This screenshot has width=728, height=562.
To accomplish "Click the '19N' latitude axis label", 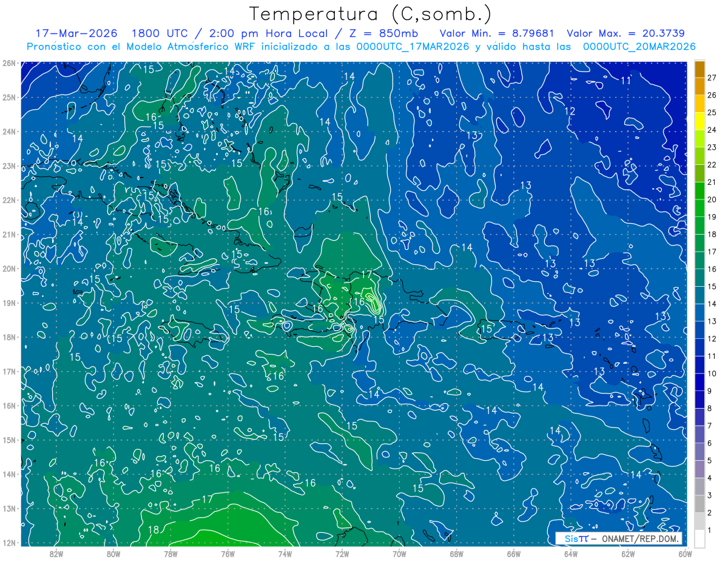I will point(8,303).
